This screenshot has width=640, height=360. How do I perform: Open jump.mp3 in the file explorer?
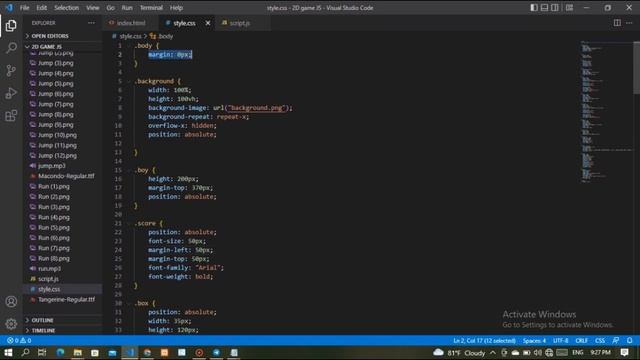click(x=62, y=166)
